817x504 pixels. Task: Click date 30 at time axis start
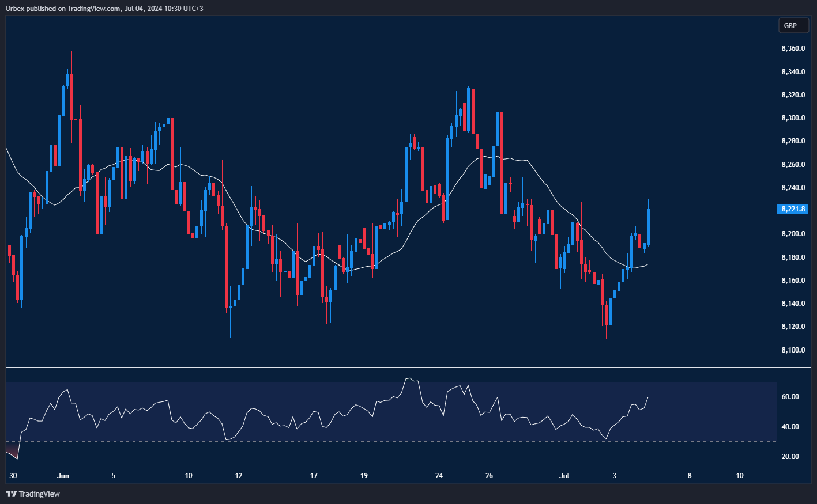[x=13, y=476]
